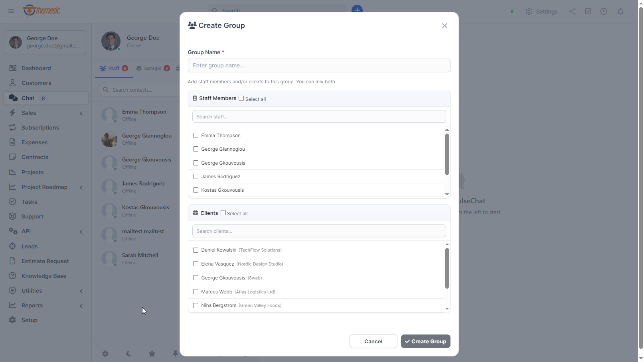Screen dimensions: 644x362
Task: Check Marcus Webb from Atlas Logistics
Action: click(x=196, y=291)
